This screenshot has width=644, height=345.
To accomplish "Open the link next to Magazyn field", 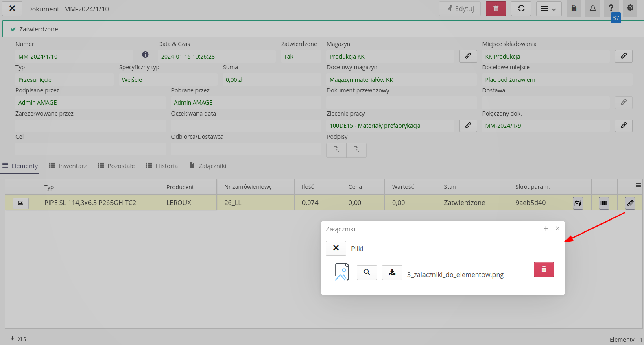I will 468,56.
